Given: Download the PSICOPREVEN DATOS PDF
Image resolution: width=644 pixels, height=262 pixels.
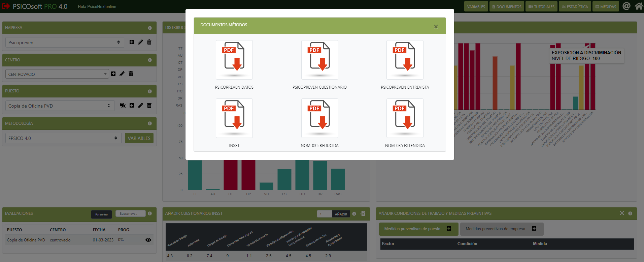Looking at the screenshot, I should pos(234,60).
